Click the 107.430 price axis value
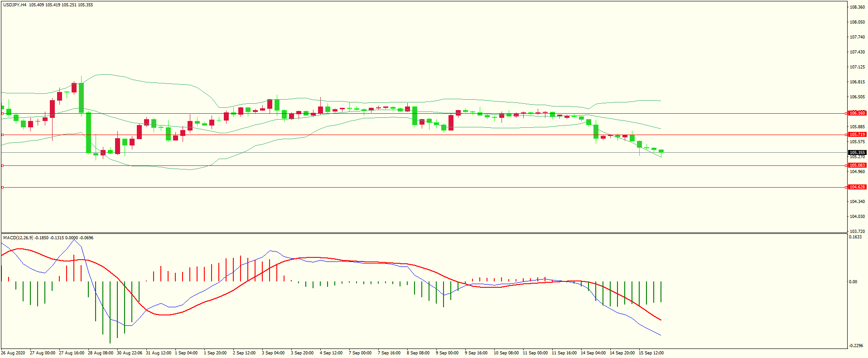The width and height of the screenshot is (868, 358). pyautogui.click(x=858, y=52)
